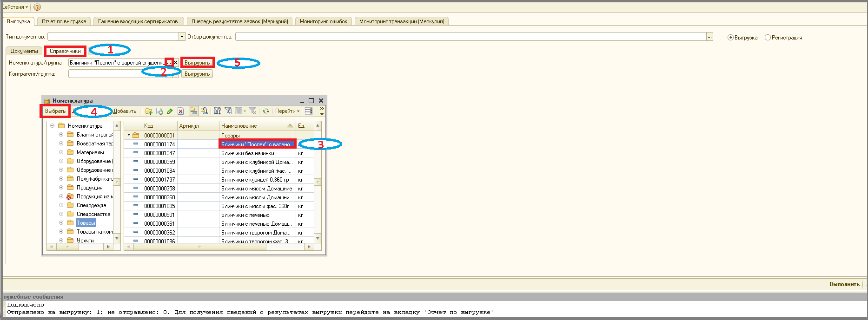Expand the Спецодежда tree folder
This screenshot has height=320, width=868.
[61, 205]
